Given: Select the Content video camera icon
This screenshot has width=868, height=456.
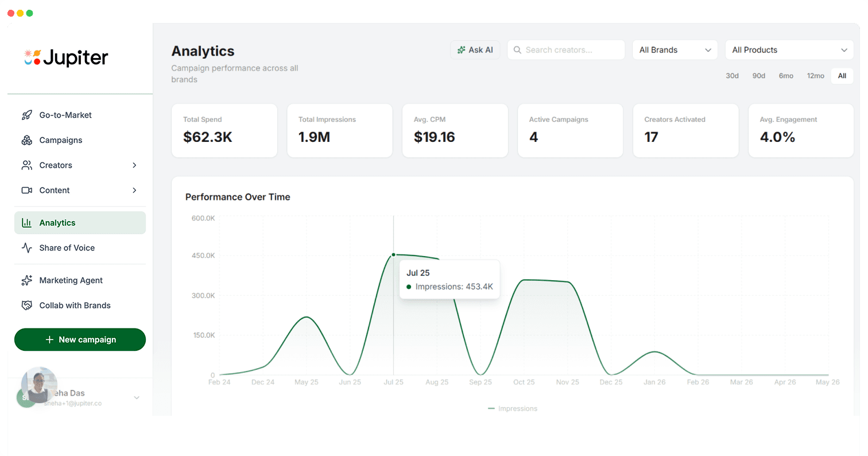Looking at the screenshot, I should pos(26,190).
